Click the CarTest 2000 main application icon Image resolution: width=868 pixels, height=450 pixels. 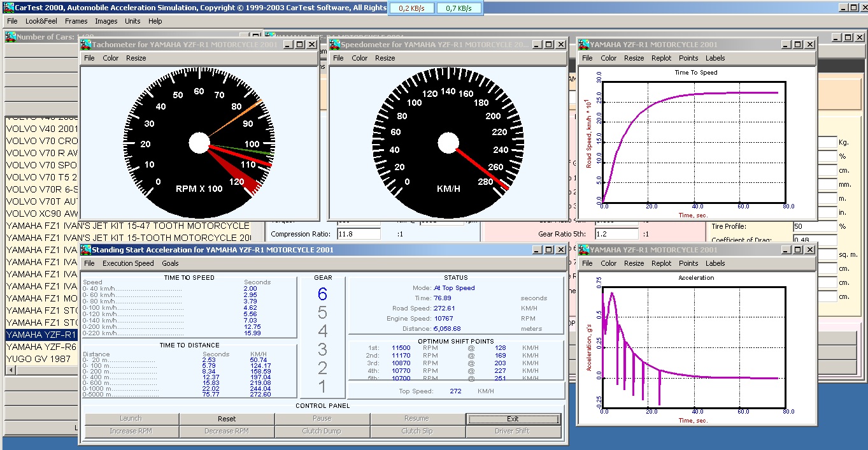[x=8, y=8]
